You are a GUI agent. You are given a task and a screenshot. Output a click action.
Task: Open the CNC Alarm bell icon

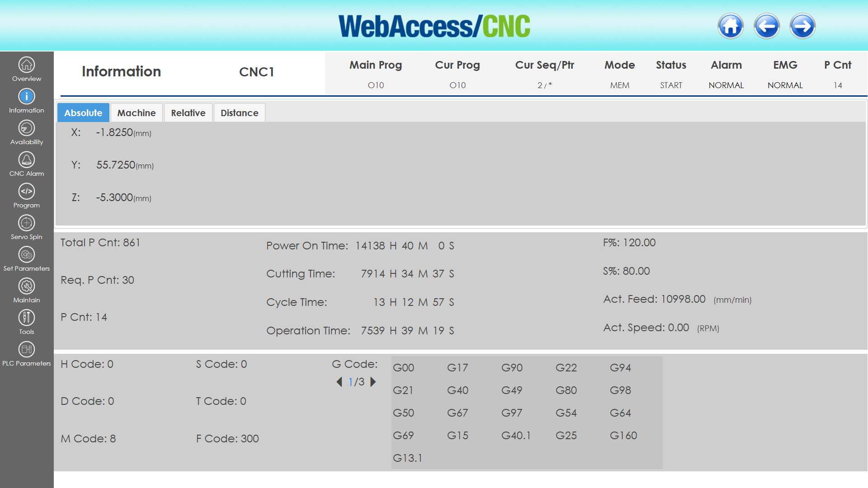point(27,160)
